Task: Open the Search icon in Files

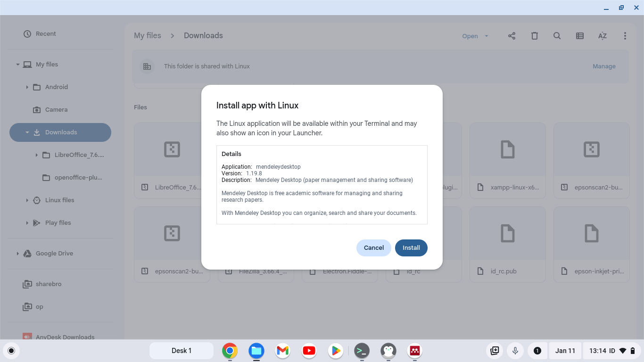Action: pyautogui.click(x=557, y=36)
